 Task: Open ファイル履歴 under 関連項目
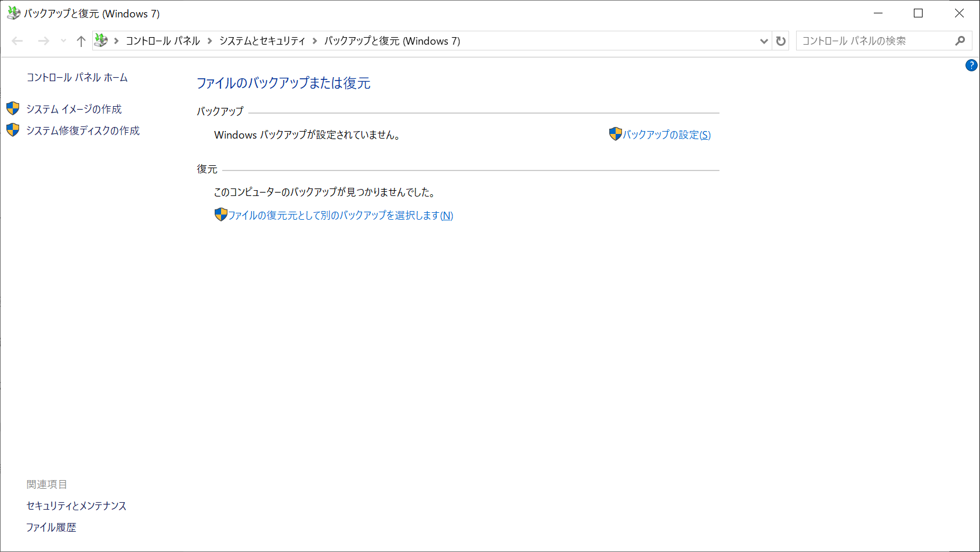click(52, 527)
